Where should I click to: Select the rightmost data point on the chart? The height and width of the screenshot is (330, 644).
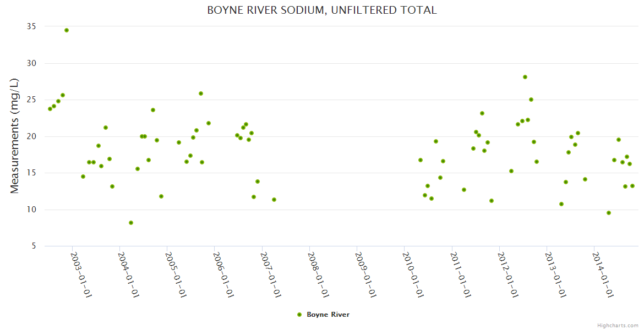click(x=632, y=186)
